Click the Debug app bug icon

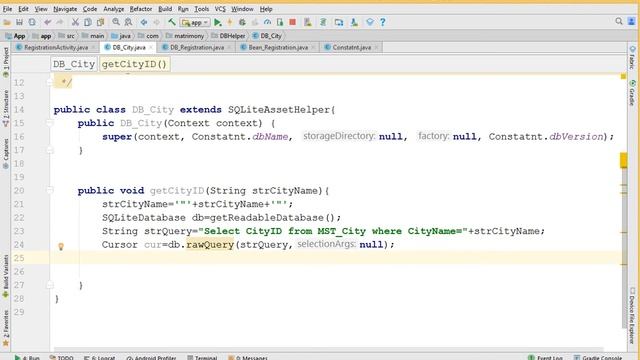(242, 22)
